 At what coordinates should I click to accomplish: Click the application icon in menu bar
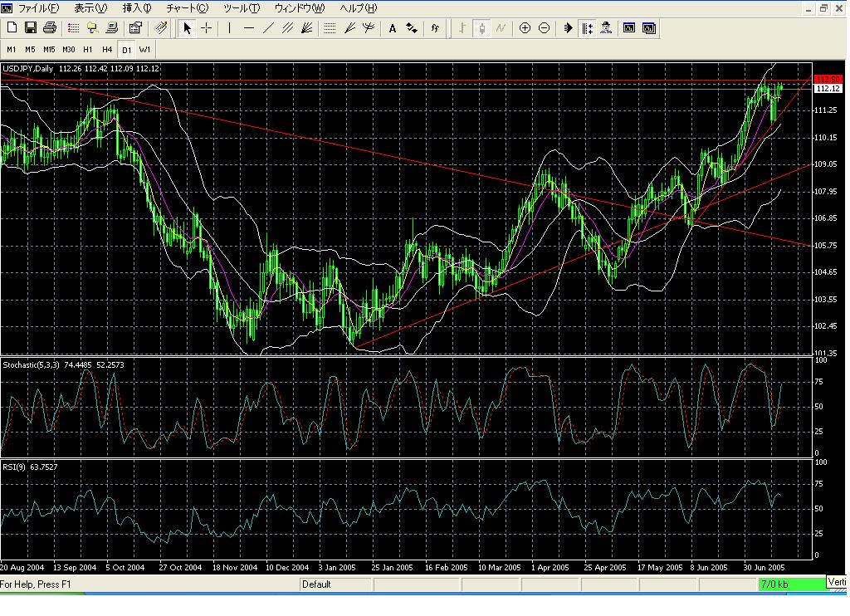coord(7,8)
